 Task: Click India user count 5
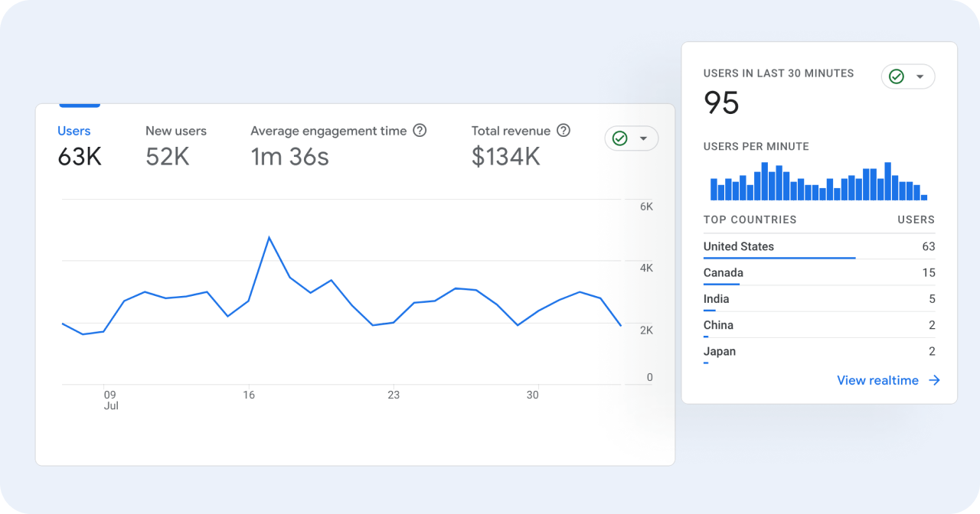(x=932, y=299)
